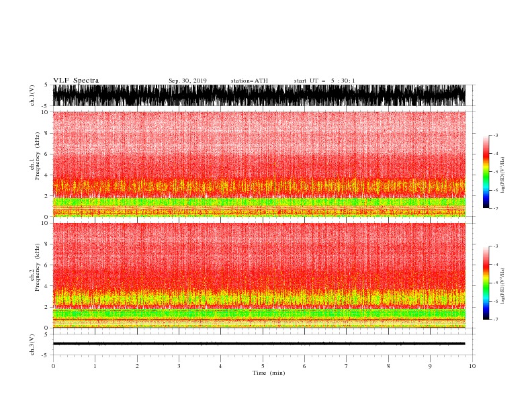Click time axis tick label 2
The width and height of the screenshot is (532, 411).
pyautogui.click(x=137, y=366)
